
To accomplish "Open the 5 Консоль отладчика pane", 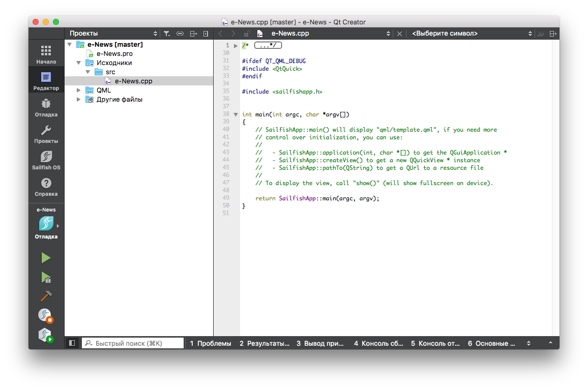I will (x=435, y=343).
